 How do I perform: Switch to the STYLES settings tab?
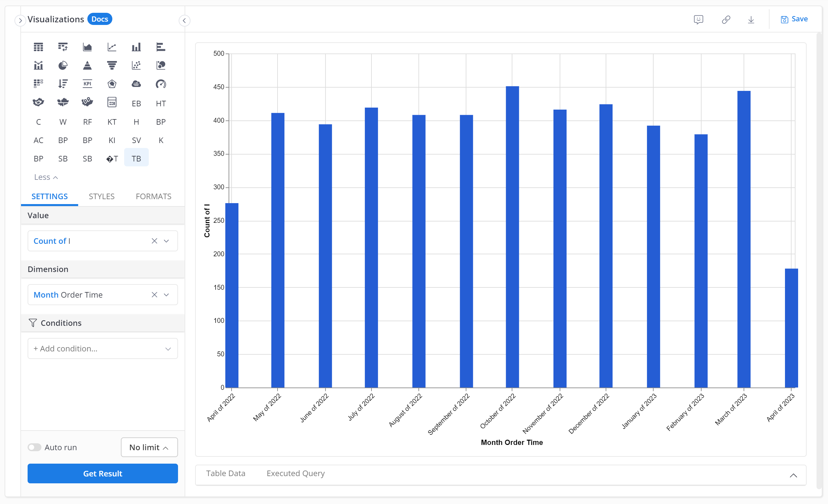click(x=102, y=196)
